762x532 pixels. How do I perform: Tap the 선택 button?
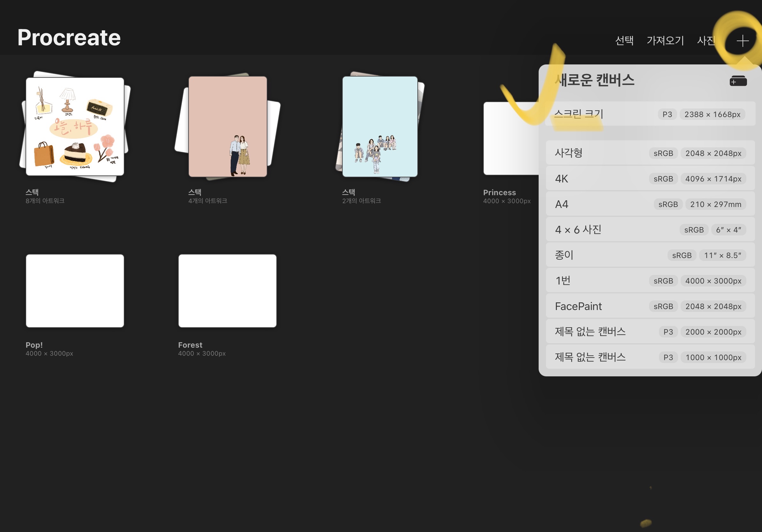tap(624, 41)
